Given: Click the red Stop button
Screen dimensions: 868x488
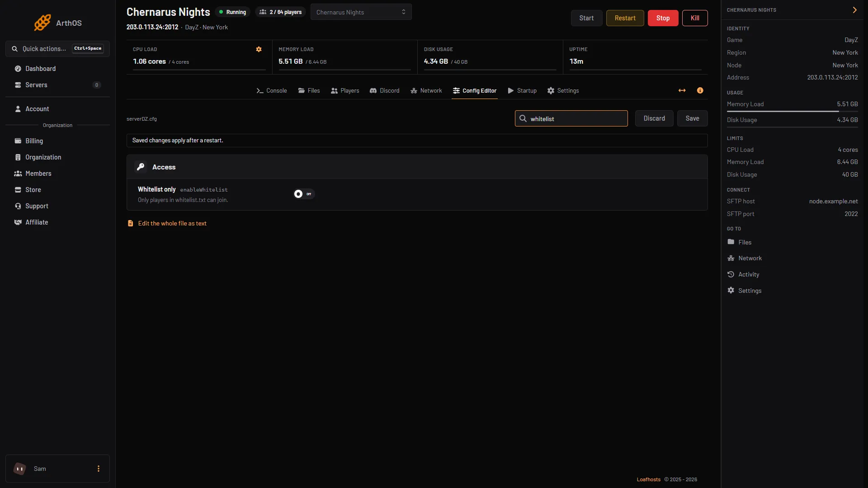Looking at the screenshot, I should click(663, 18).
